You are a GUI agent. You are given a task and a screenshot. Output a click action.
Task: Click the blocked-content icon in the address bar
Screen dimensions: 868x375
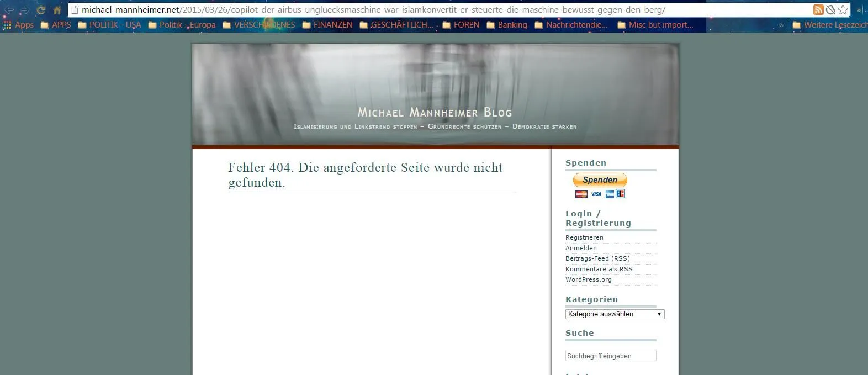tap(830, 9)
